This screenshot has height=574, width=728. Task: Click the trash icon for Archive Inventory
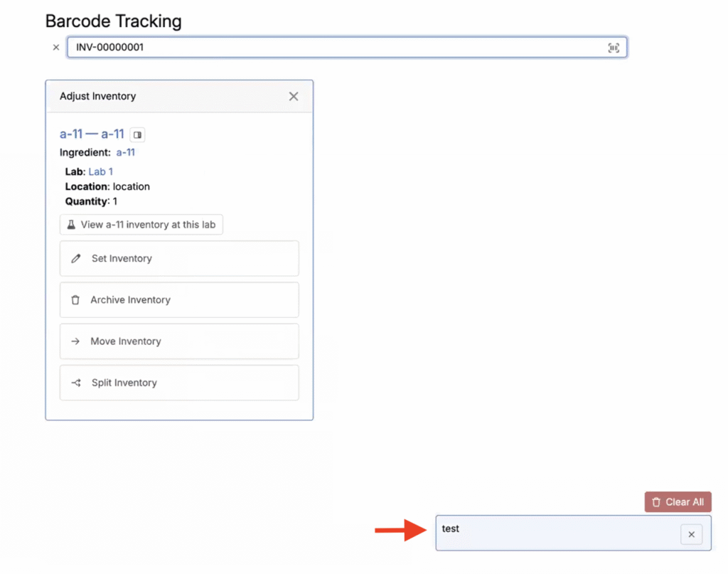tap(75, 299)
